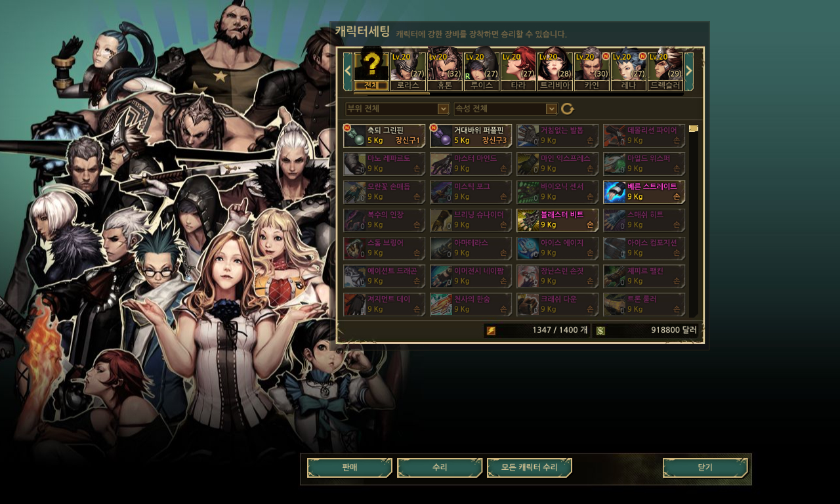Click the 천사의 한숨 item icon
This screenshot has height=504, width=840.
pyautogui.click(x=441, y=304)
